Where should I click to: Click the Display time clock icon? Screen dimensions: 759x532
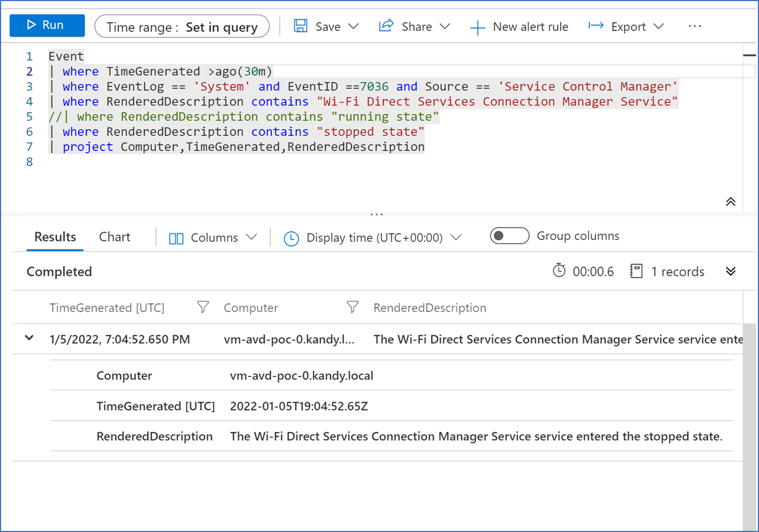pos(291,239)
